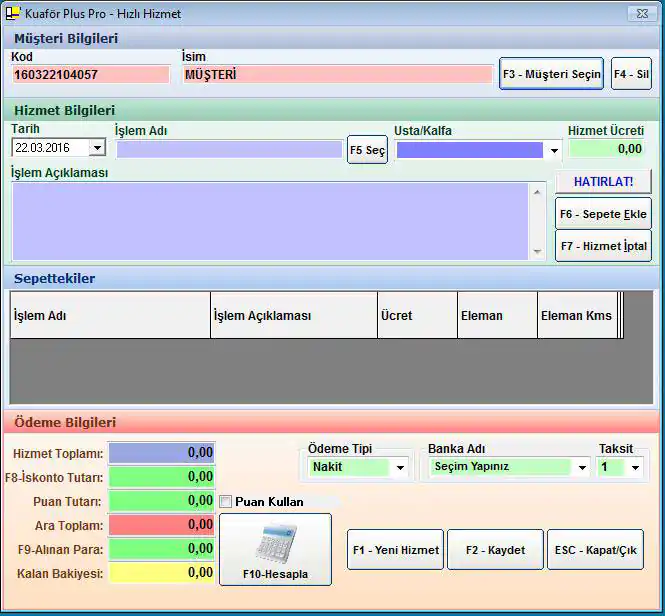
Task: Click inside the İşlem Açıklaması text area
Action: click(270, 220)
